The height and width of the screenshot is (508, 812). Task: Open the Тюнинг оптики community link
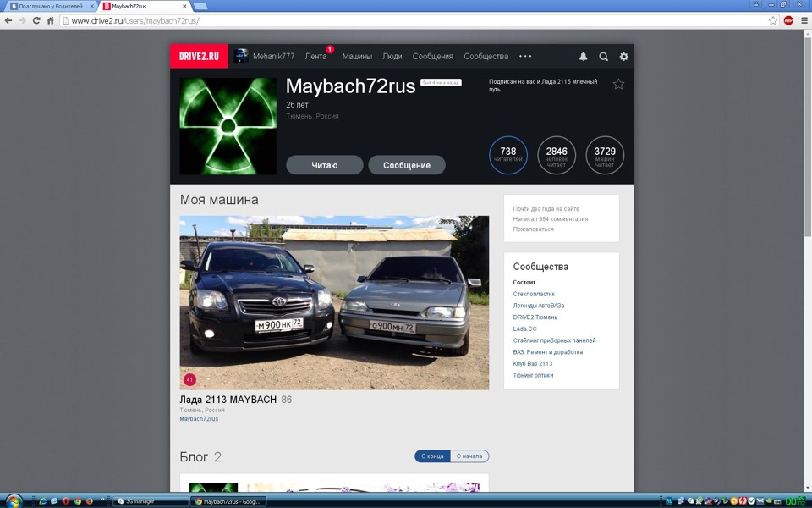(533, 375)
